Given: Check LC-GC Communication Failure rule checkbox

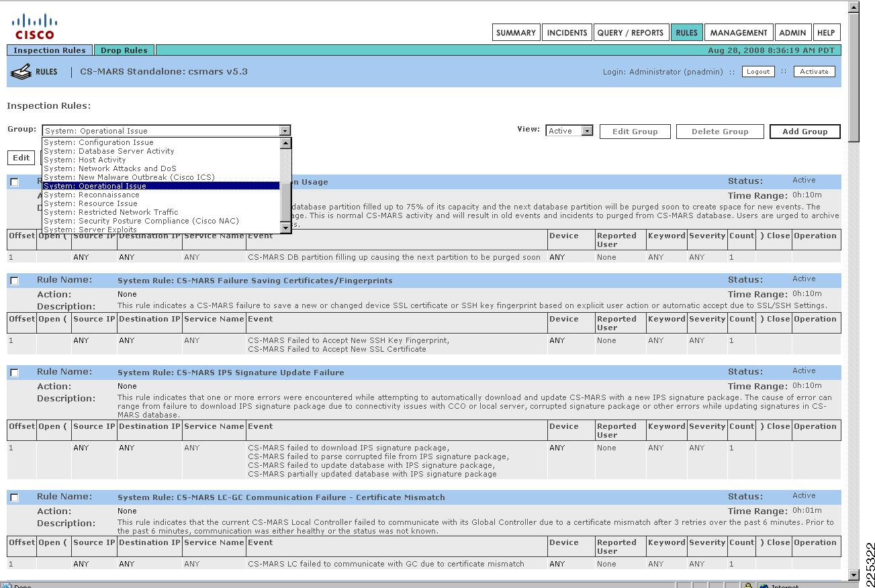Looking at the screenshot, I should 14,497.
